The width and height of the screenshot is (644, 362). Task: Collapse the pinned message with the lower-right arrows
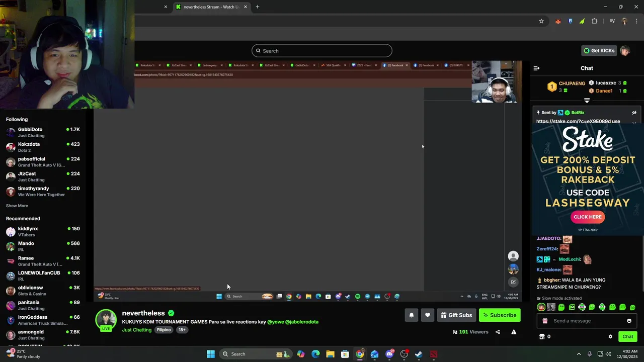click(x=634, y=122)
